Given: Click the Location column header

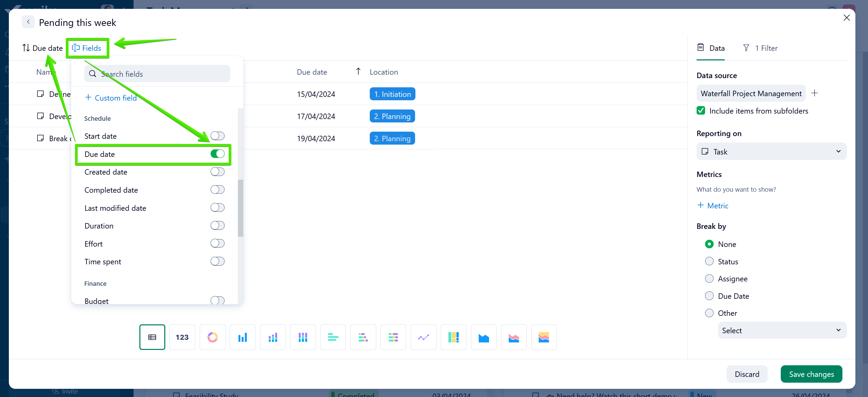Looking at the screenshot, I should click(x=384, y=72).
